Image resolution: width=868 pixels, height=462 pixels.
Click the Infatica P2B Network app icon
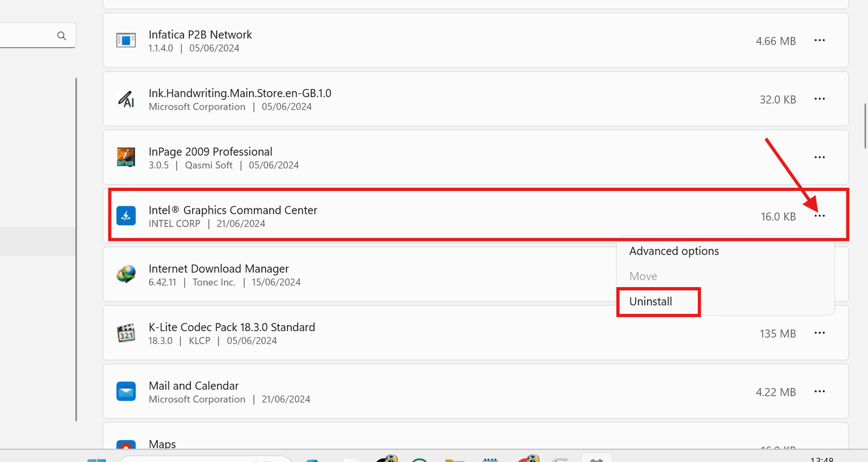pyautogui.click(x=126, y=40)
